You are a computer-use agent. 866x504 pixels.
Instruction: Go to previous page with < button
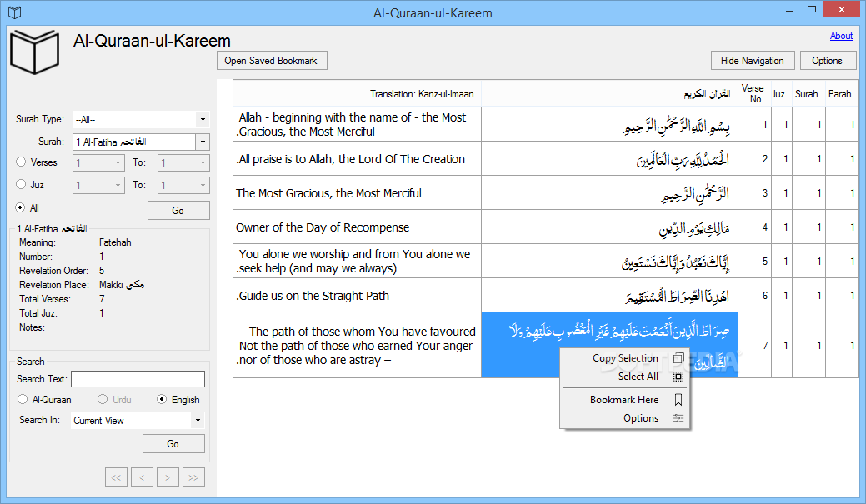pos(142,477)
